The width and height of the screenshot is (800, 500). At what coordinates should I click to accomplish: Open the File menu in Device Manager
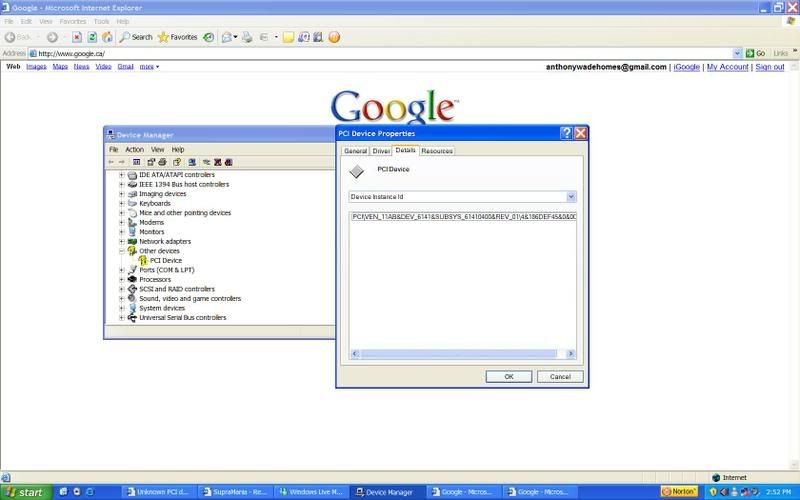tap(113, 149)
